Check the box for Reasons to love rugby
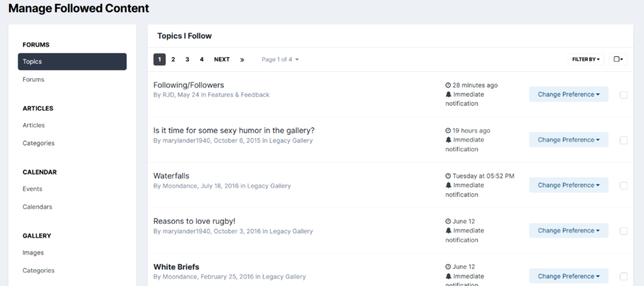 click(x=623, y=231)
